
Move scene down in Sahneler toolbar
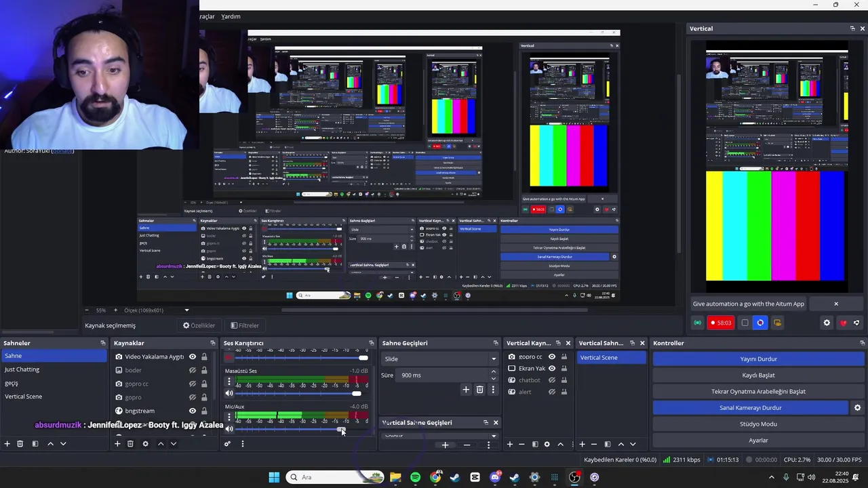coord(63,444)
